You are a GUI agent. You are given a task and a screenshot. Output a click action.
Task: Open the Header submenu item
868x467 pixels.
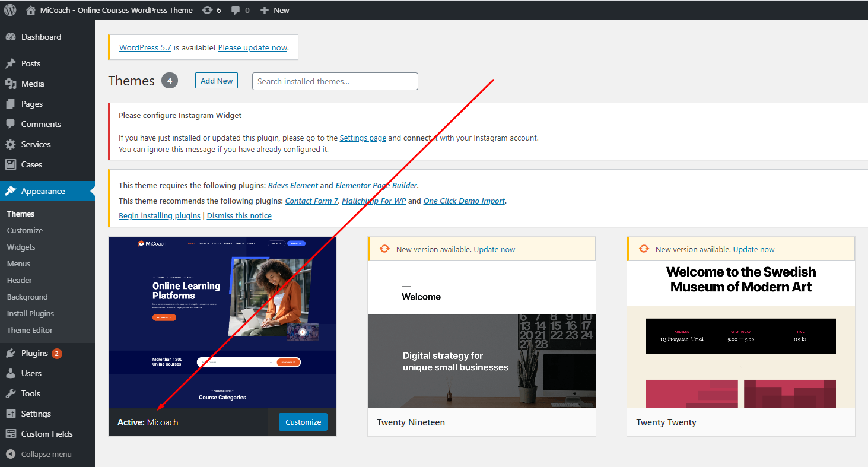(20, 280)
